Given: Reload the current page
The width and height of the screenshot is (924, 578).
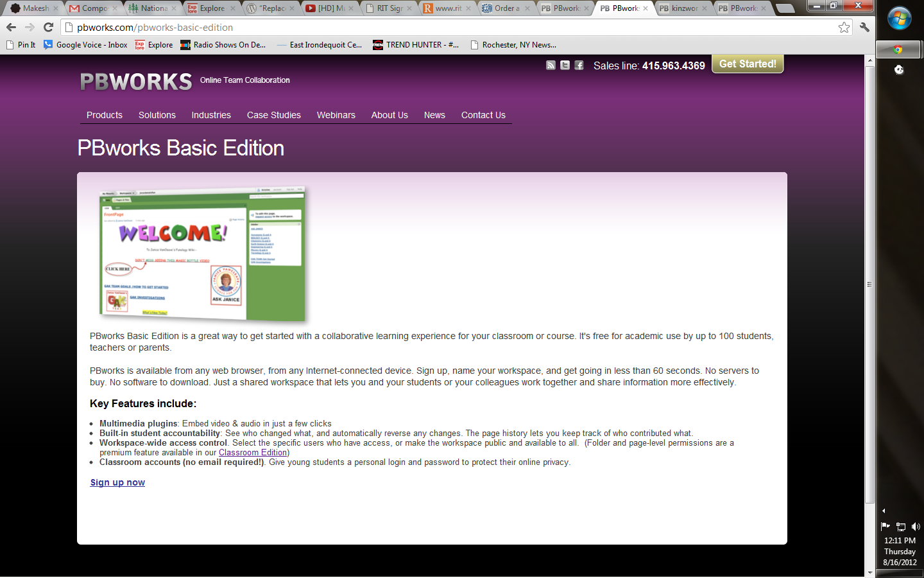Looking at the screenshot, I should [x=48, y=27].
